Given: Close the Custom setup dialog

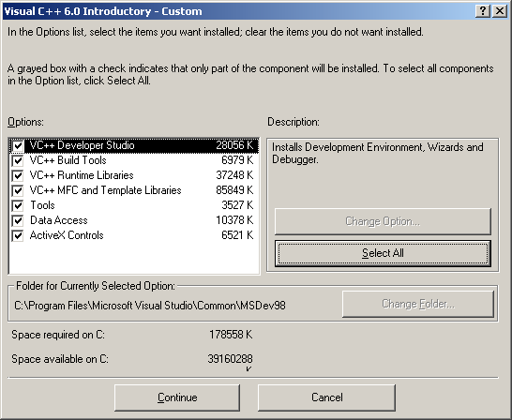Looking at the screenshot, I should point(500,11).
